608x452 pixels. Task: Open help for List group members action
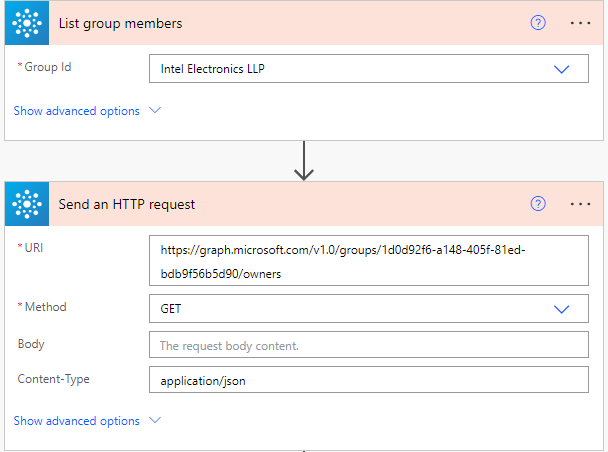pos(538,23)
